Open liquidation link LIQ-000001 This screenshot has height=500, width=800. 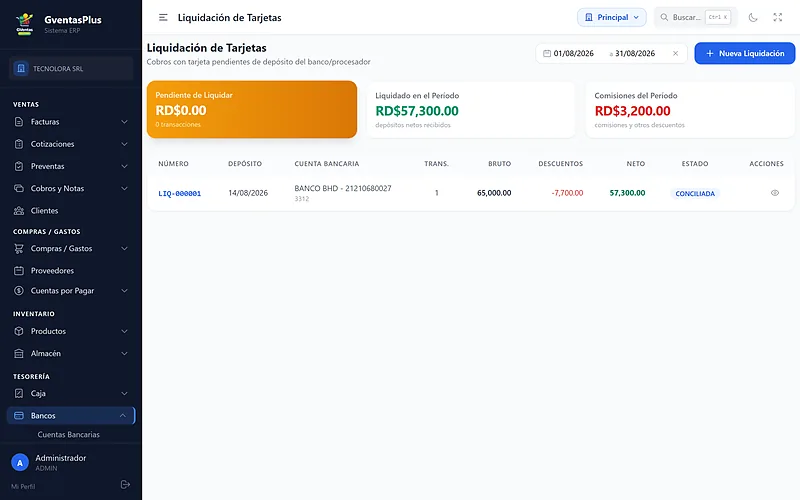[180, 193]
